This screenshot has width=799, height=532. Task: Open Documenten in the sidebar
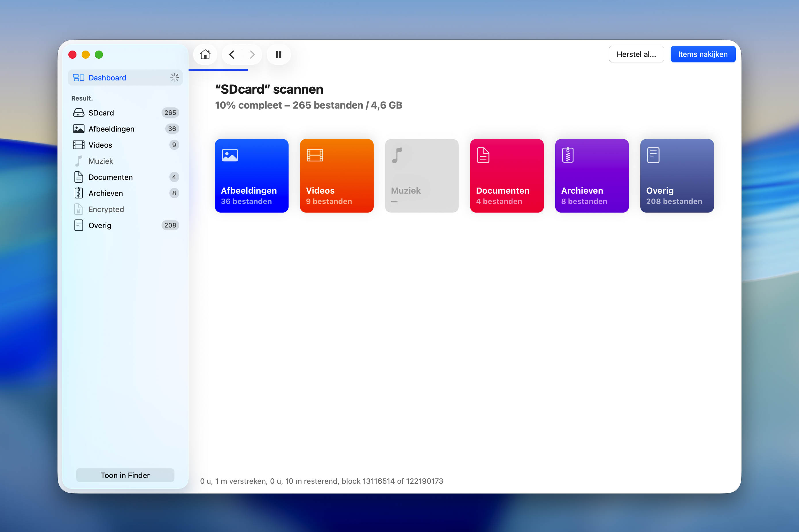125,177
